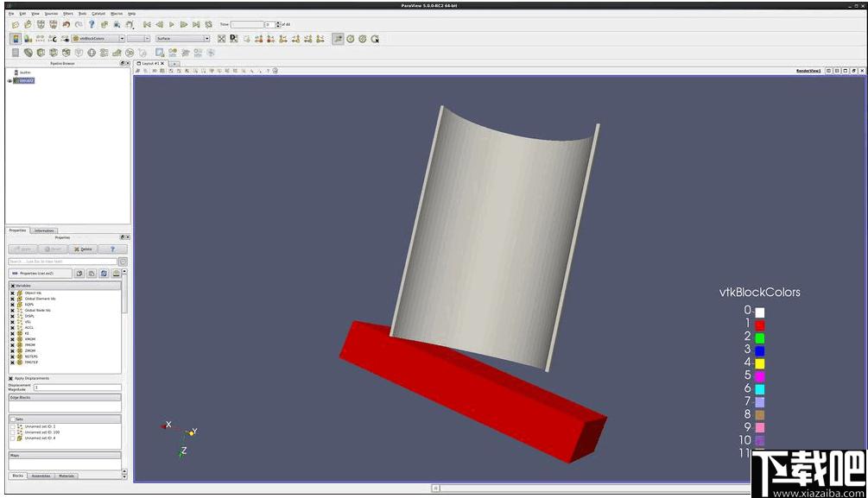Click the properties search field
This screenshot has width=868, height=498.
(x=62, y=262)
